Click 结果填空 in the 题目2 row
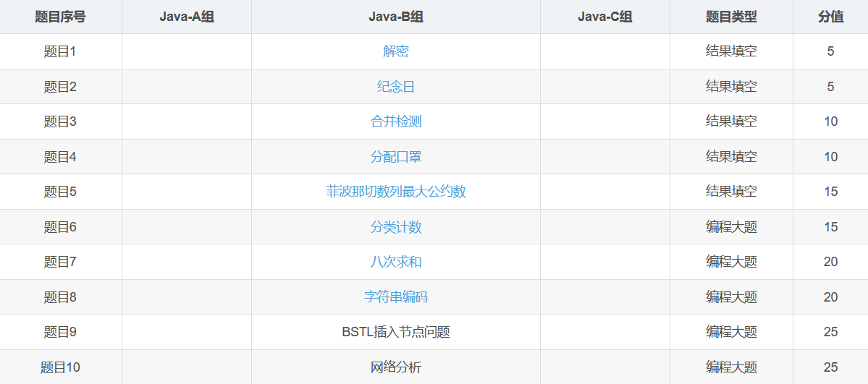868x384 pixels. click(x=731, y=86)
